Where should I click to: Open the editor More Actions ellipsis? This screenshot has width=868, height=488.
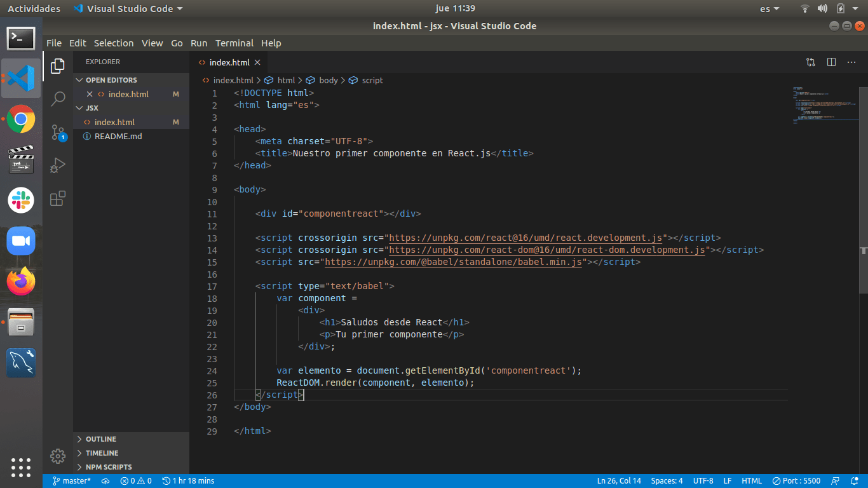(851, 62)
